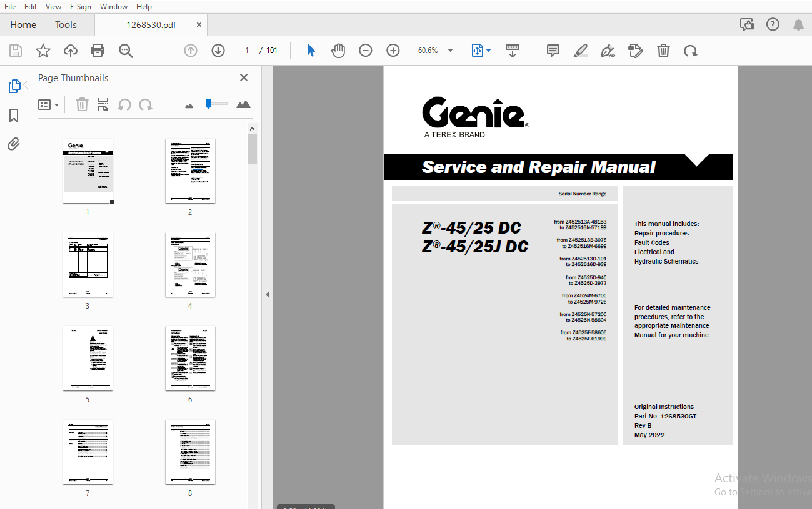The image size is (812, 509).
Task: Open the thumbnails options dropdown menu
Action: click(48, 105)
